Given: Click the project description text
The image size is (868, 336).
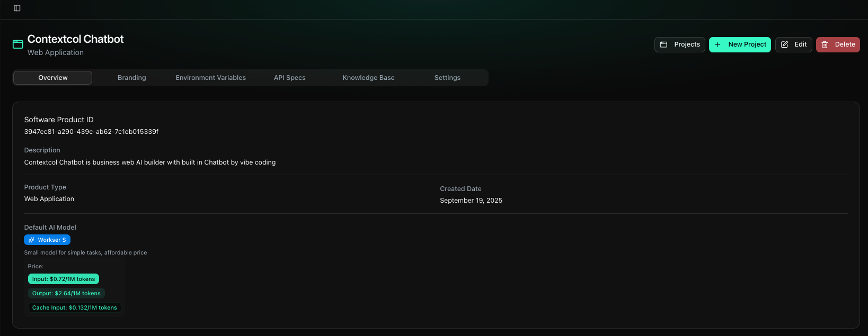Looking at the screenshot, I should (x=150, y=162).
